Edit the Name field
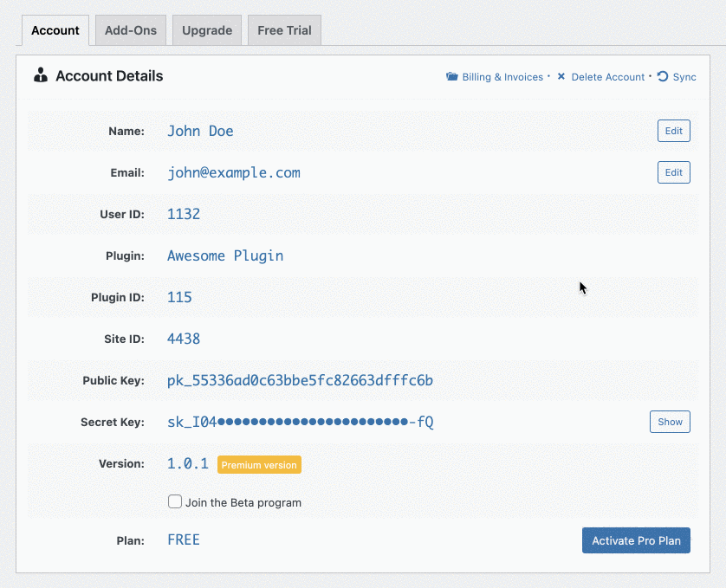Viewport: 726px width, 588px height. pos(673,131)
